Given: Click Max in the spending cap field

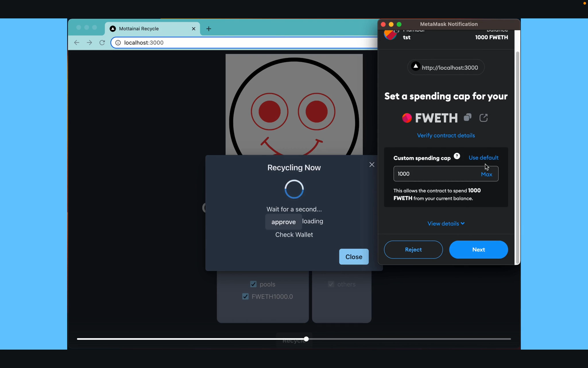Looking at the screenshot, I should pyautogui.click(x=486, y=174).
